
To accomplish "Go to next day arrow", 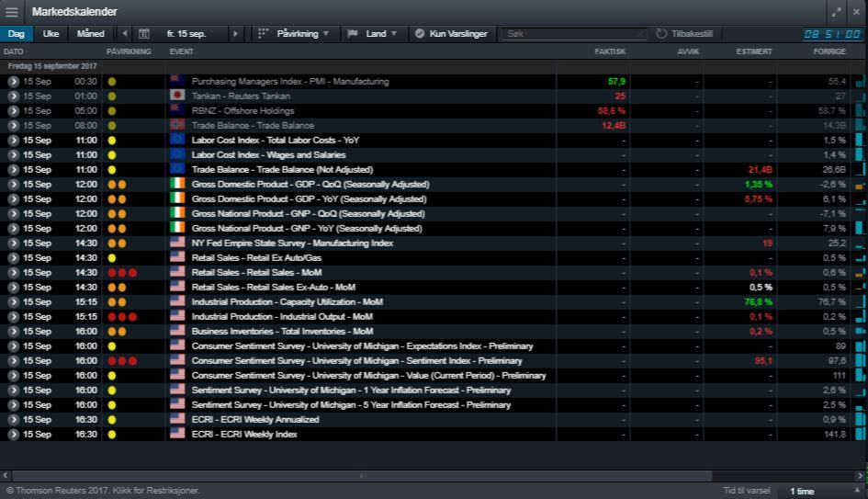I will click(236, 34).
